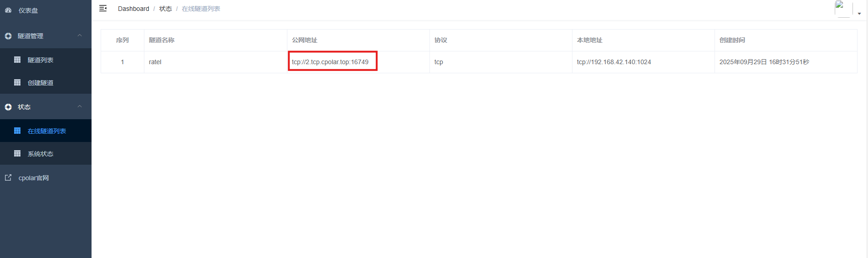
Task: Open the 系统状态 menu item
Action: 41,154
